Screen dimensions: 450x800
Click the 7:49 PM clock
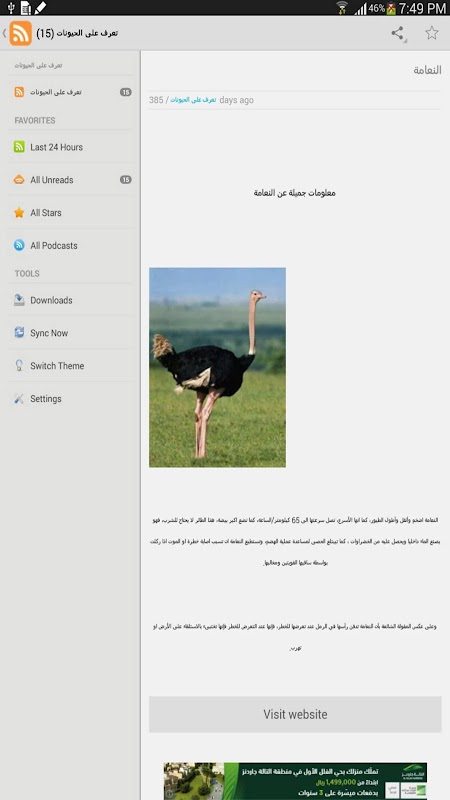pos(422,8)
